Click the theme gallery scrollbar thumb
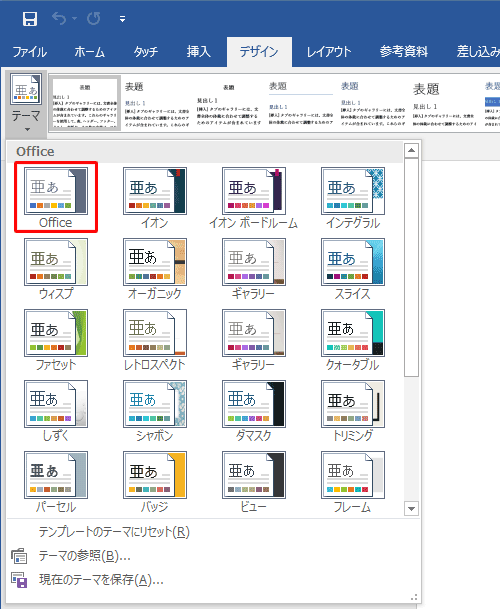This screenshot has width=500, height=609. pyautogui.click(x=411, y=267)
